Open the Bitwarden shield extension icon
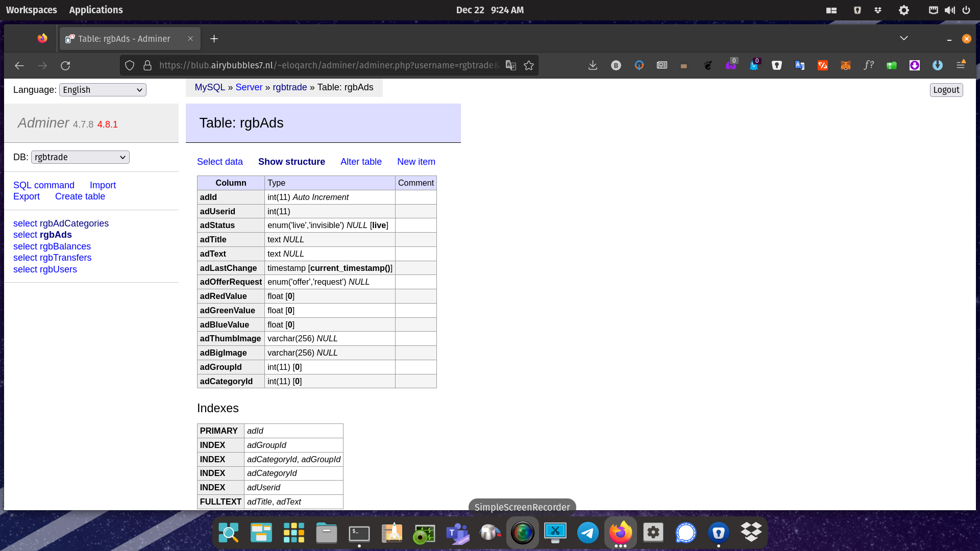980x551 pixels. pyautogui.click(x=777, y=65)
